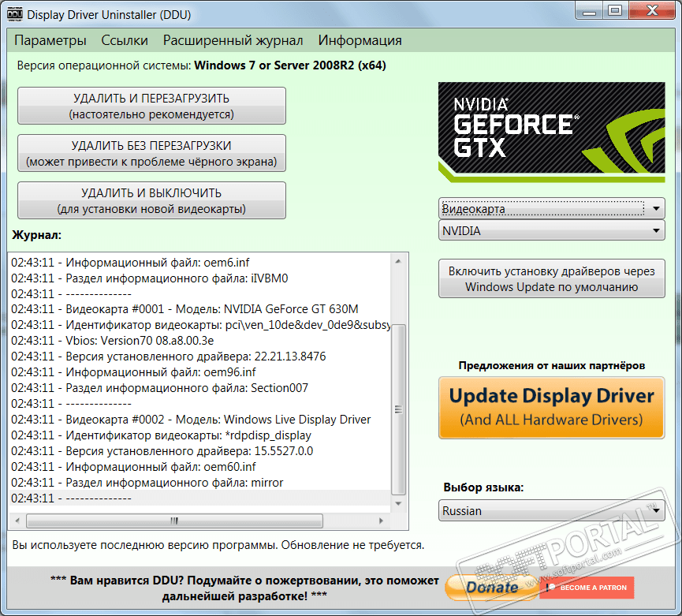The image size is (682, 616).
Task: Click the Update Display Driver ad banner
Action: [551, 406]
